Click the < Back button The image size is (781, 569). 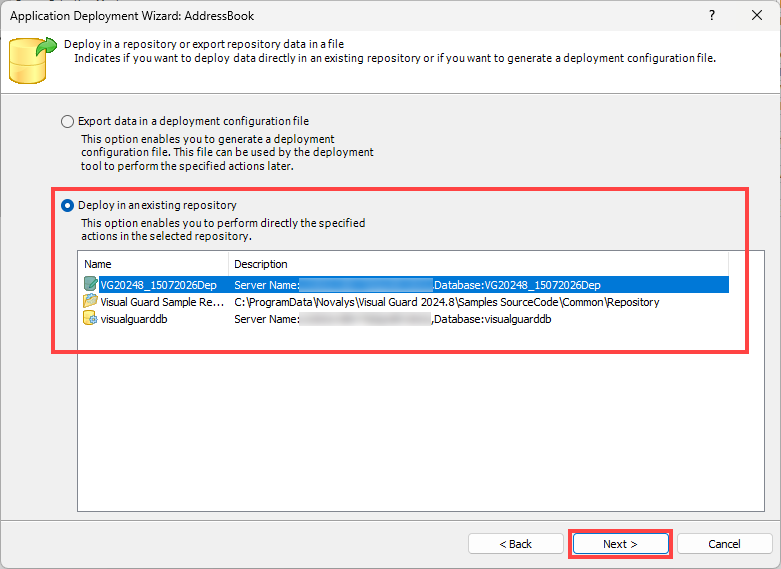[x=516, y=544]
